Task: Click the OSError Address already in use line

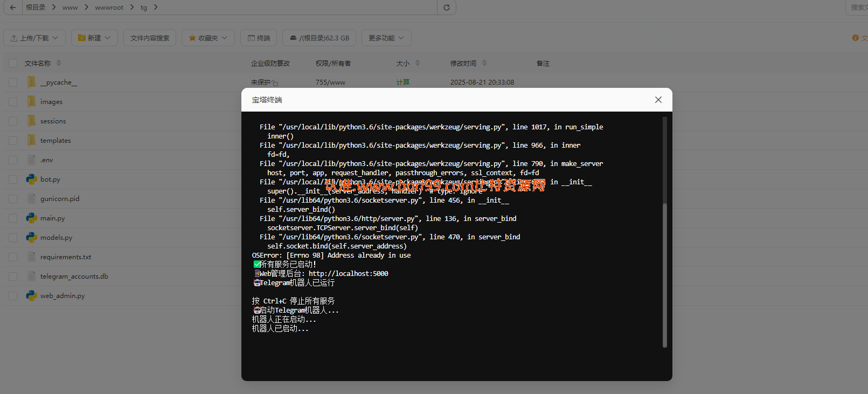Action: coord(331,255)
